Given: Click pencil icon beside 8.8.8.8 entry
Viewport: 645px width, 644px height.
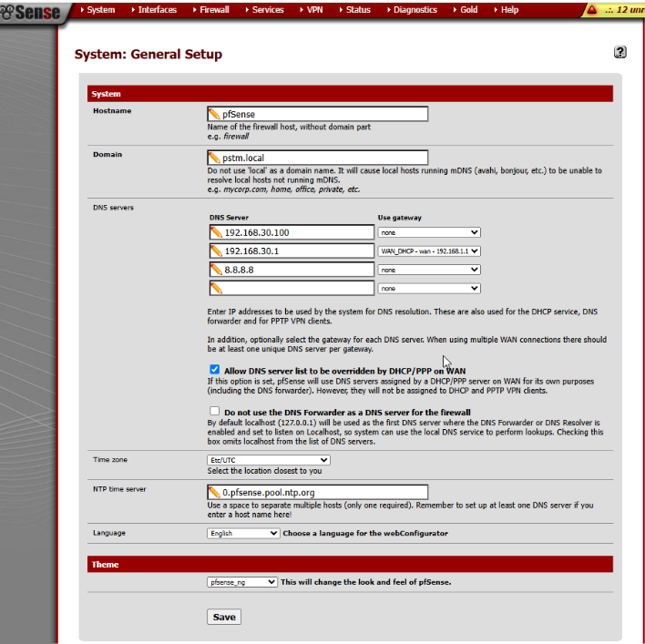Looking at the screenshot, I should pyautogui.click(x=216, y=270).
